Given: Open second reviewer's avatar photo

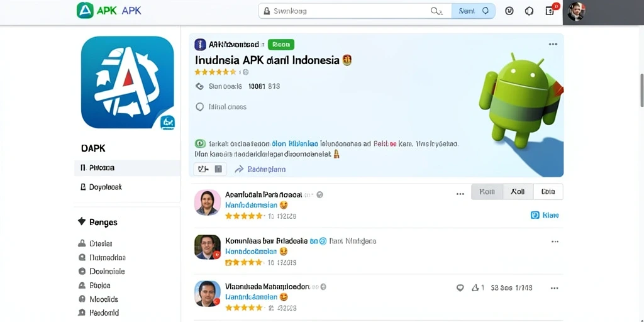Looking at the screenshot, I should coord(207,247).
